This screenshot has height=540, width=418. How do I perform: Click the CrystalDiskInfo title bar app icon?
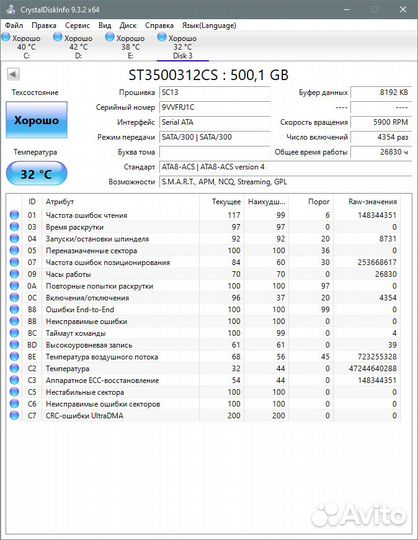(x=10, y=9)
